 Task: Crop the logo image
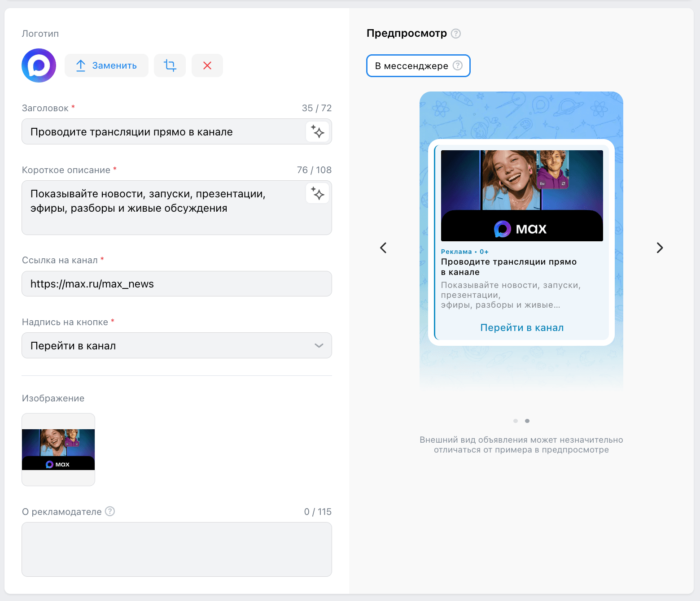point(170,65)
